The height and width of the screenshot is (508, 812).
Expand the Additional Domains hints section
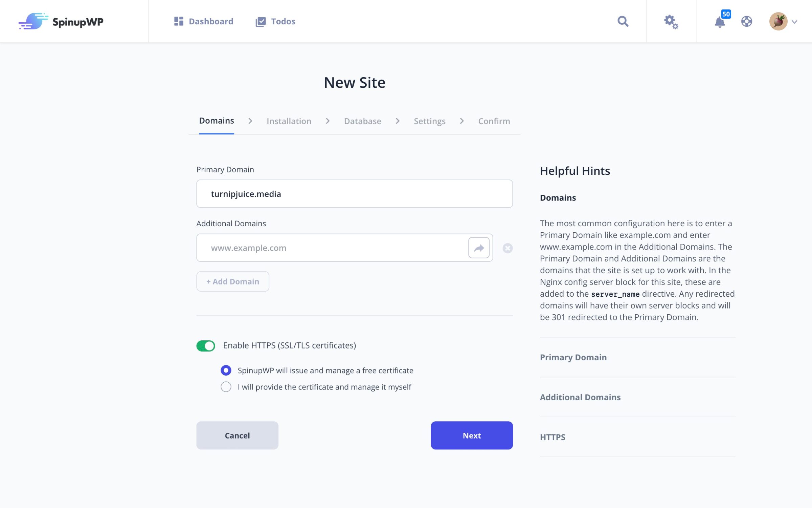[x=580, y=397]
